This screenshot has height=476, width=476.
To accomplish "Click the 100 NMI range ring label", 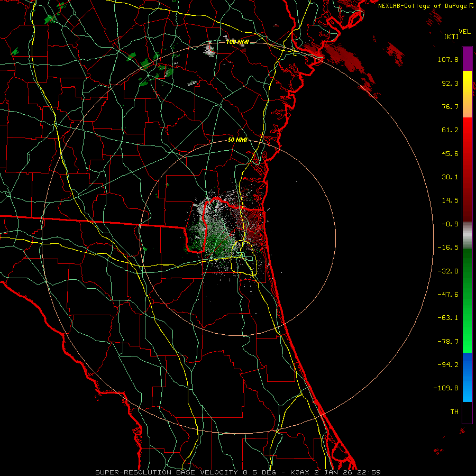I will (237, 42).
